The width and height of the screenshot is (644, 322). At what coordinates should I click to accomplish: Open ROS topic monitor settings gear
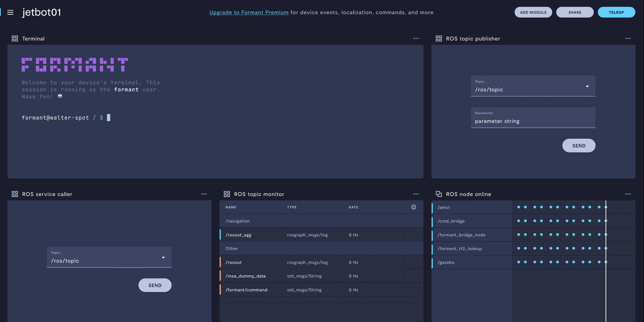413,207
